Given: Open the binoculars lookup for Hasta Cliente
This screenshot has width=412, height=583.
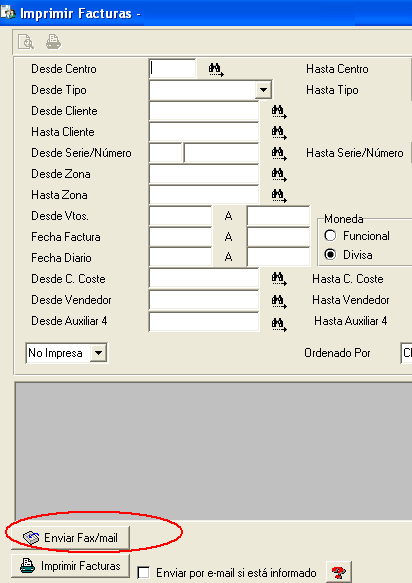Looking at the screenshot, I should [279, 132].
